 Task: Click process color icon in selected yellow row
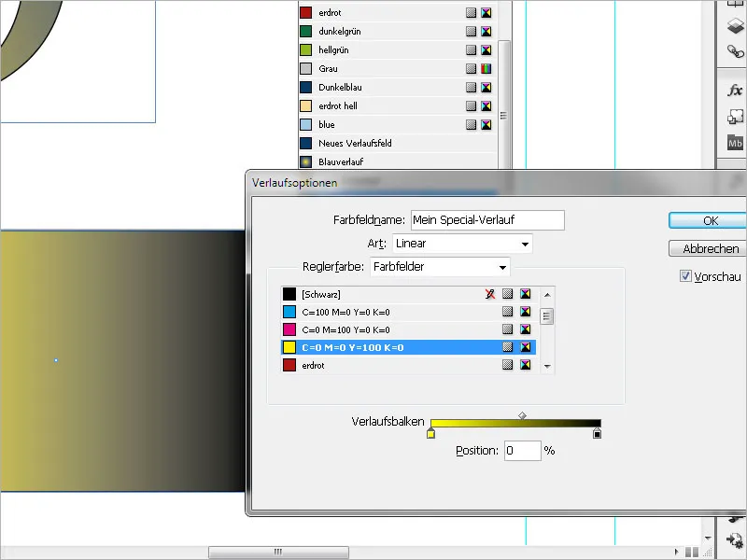pos(508,346)
